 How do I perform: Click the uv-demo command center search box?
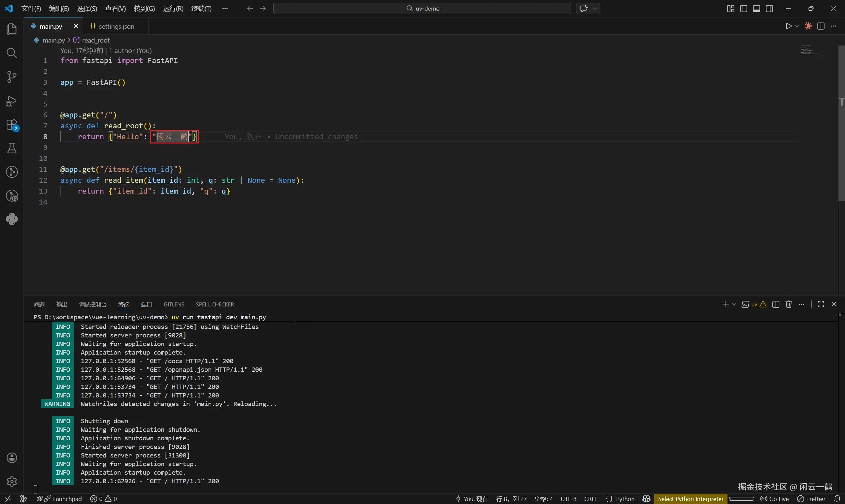pos(422,9)
